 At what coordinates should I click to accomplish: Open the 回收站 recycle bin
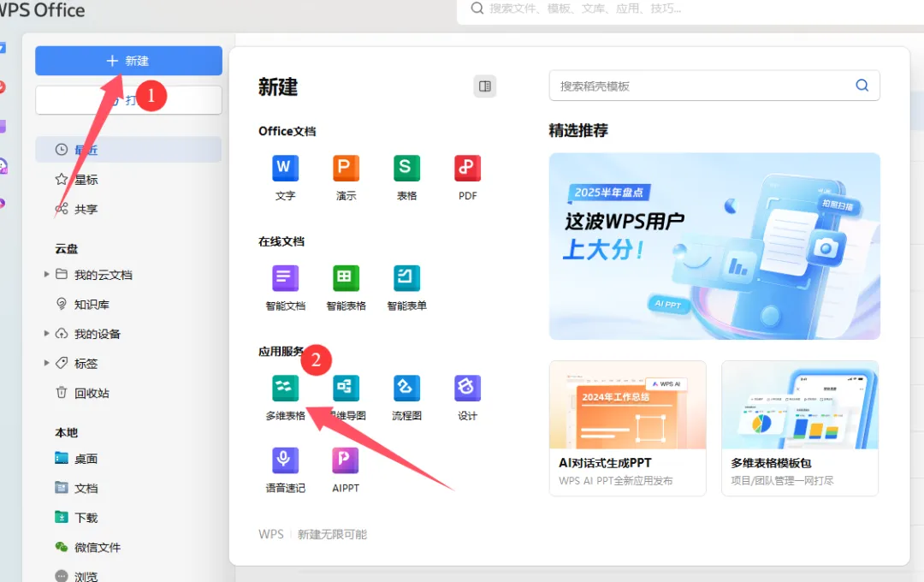pyautogui.click(x=92, y=393)
